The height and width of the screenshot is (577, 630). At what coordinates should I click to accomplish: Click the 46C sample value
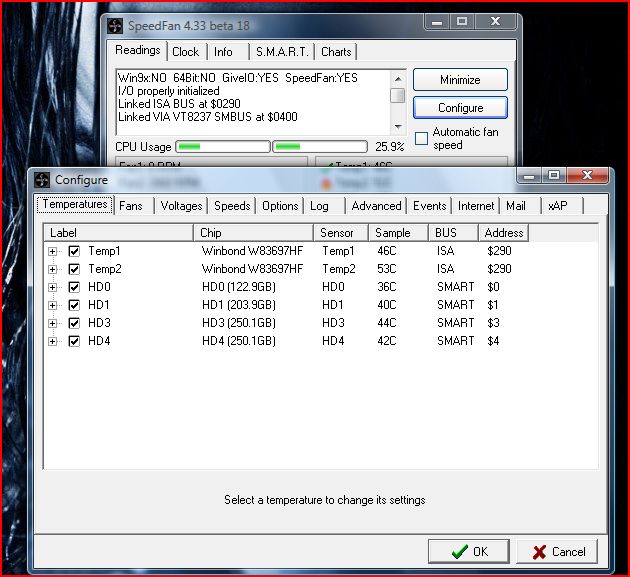click(387, 252)
